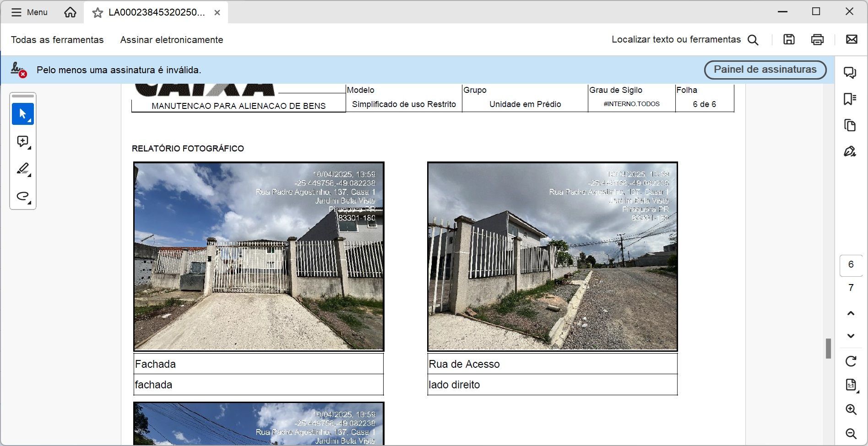
Task: Save the document with the disk icon
Action: tap(789, 39)
